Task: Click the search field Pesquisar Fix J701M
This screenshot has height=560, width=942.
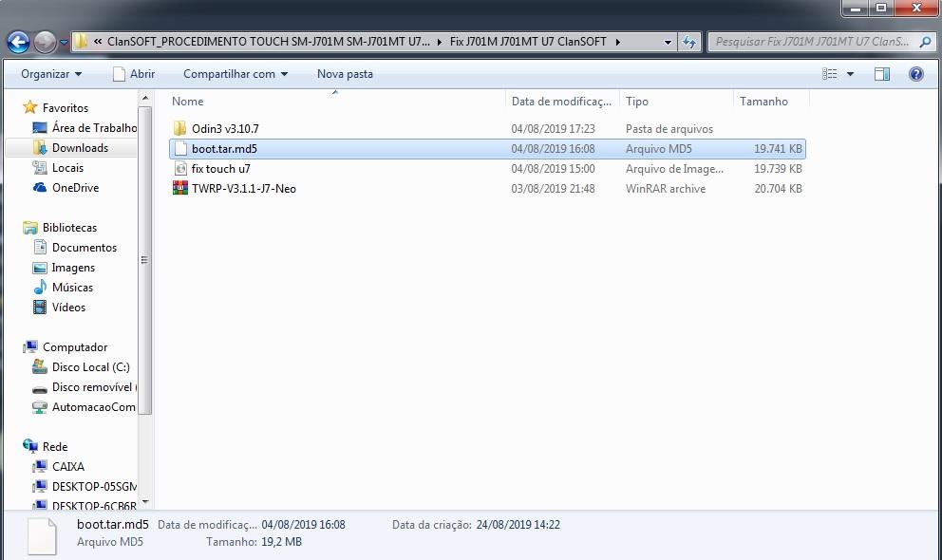Action: coord(812,42)
